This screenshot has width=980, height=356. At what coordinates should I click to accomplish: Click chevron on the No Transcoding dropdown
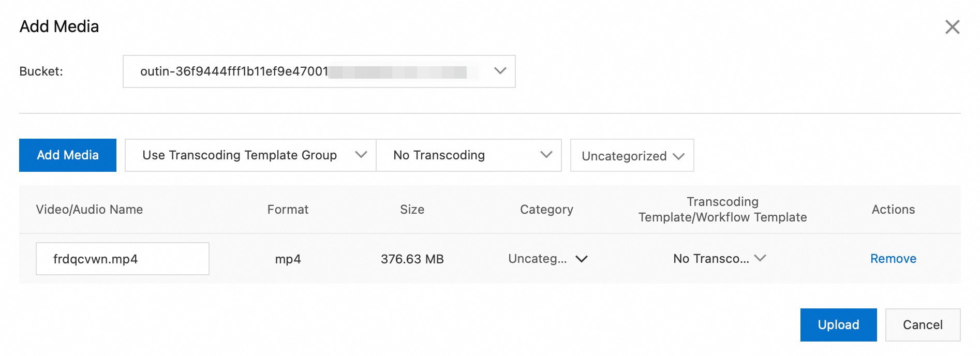(x=546, y=155)
